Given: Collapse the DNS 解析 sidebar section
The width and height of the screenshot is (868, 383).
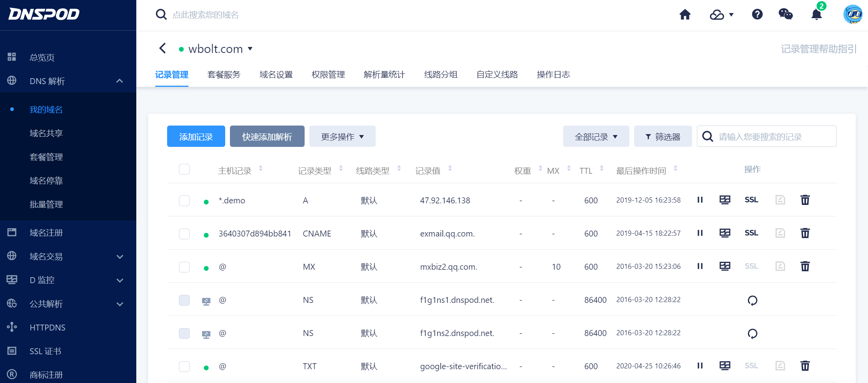Looking at the screenshot, I should coord(119,81).
